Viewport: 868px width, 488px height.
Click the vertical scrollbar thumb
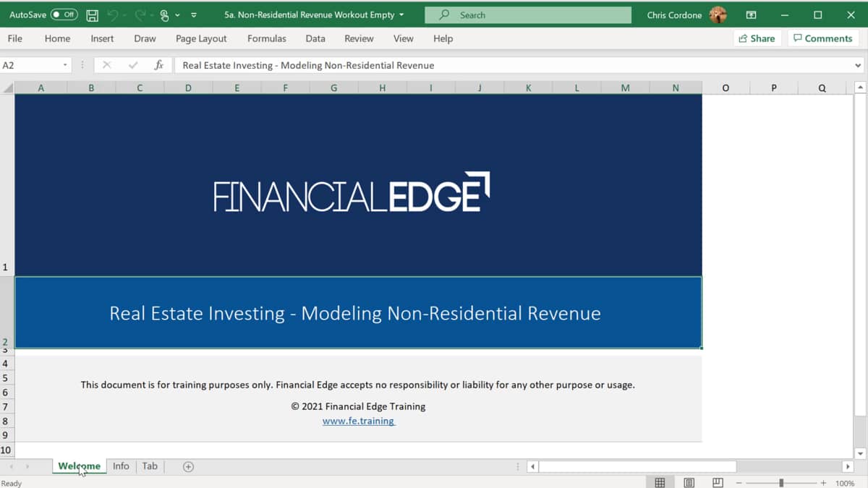pyautogui.click(x=860, y=256)
